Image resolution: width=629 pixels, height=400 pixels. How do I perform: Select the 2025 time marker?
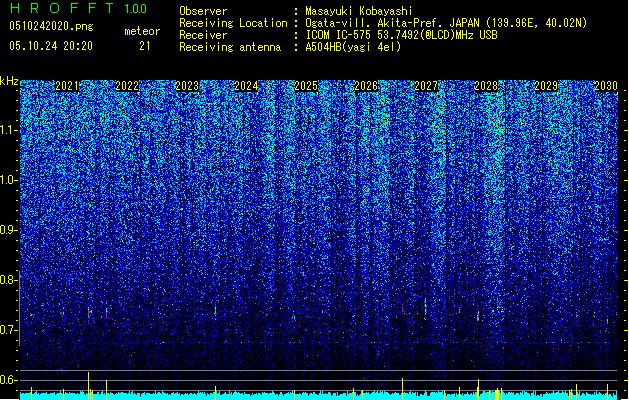(x=306, y=86)
